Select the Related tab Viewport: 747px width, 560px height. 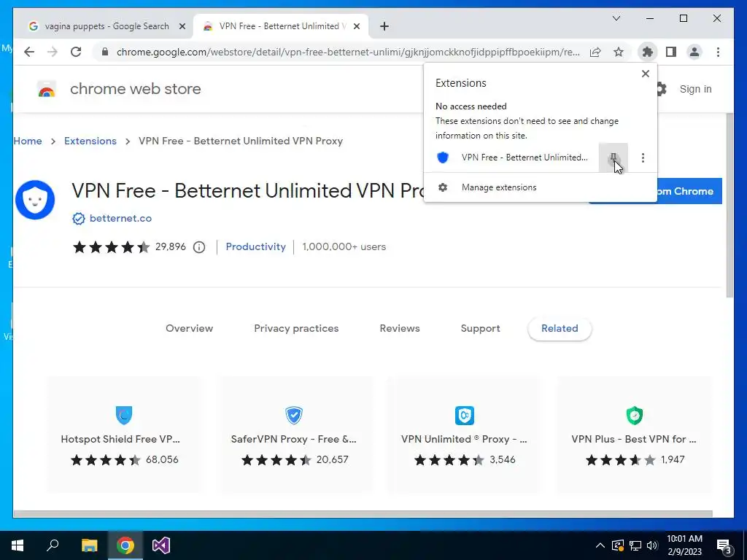point(560,329)
